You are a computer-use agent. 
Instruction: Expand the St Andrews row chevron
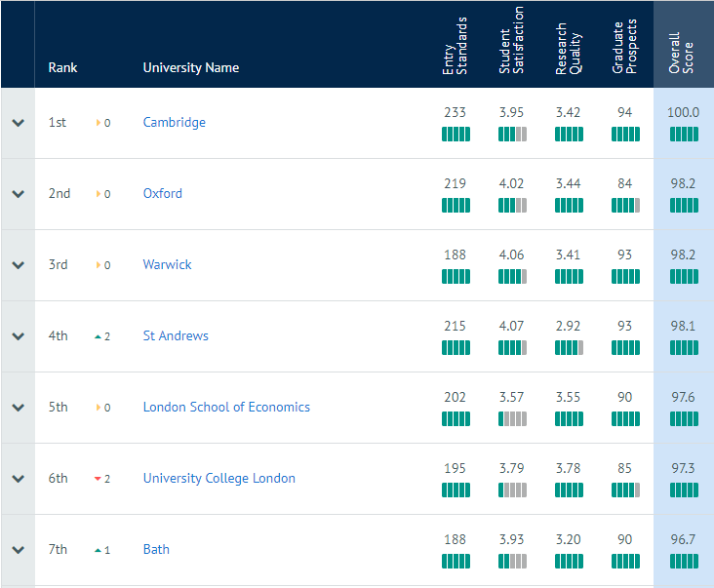19,336
